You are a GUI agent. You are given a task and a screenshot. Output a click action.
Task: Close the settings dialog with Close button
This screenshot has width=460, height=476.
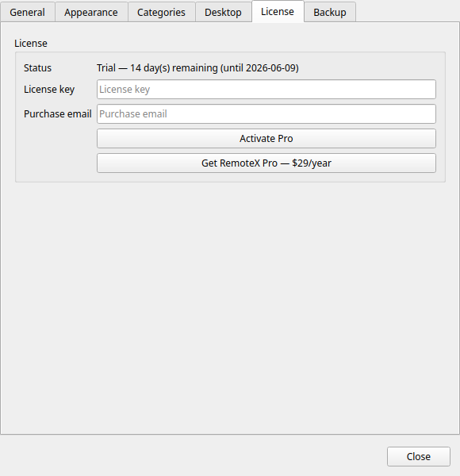(x=419, y=456)
